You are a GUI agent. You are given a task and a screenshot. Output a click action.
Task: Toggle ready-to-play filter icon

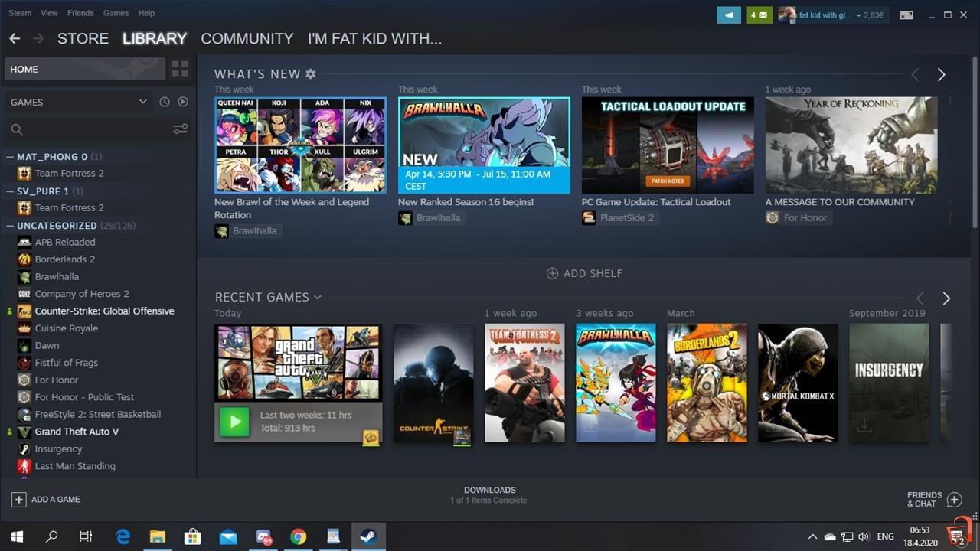click(183, 102)
